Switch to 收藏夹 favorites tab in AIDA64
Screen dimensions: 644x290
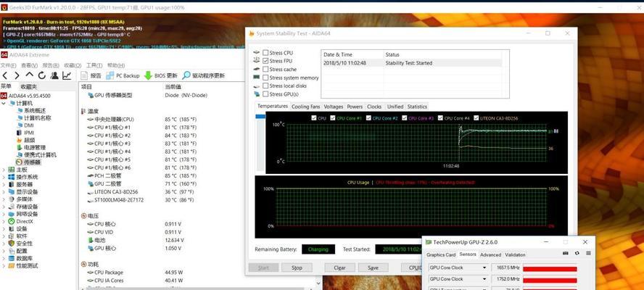tap(29, 87)
